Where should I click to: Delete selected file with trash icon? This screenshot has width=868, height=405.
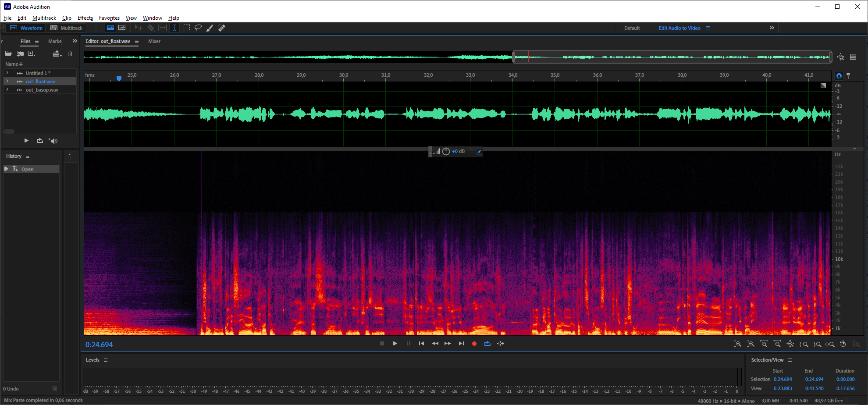click(70, 53)
